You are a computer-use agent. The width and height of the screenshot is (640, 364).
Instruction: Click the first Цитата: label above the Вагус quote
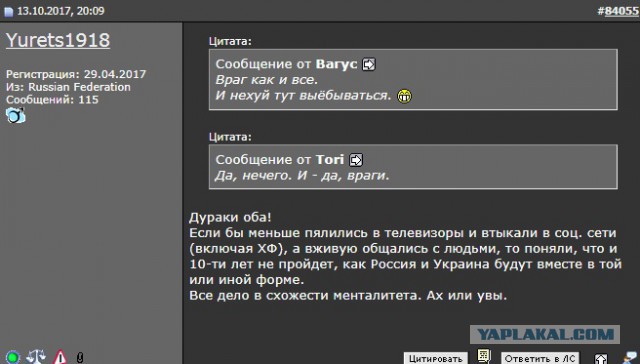[230, 42]
